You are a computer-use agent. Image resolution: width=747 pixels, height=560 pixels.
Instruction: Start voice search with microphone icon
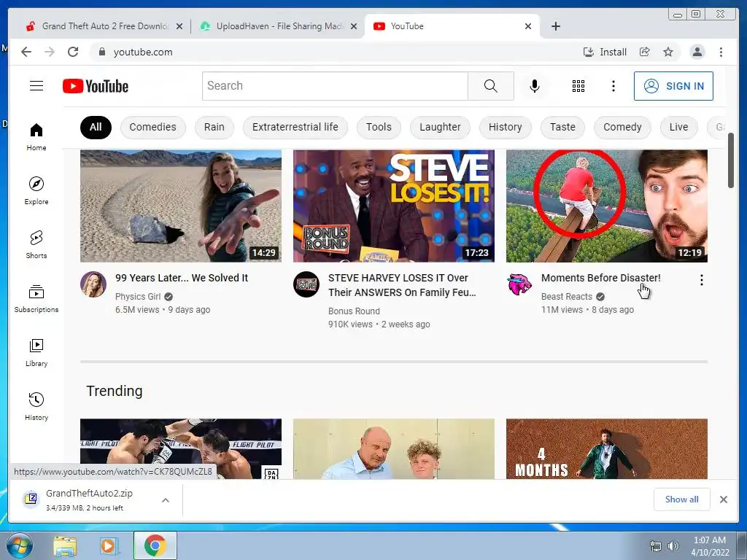[x=535, y=86]
